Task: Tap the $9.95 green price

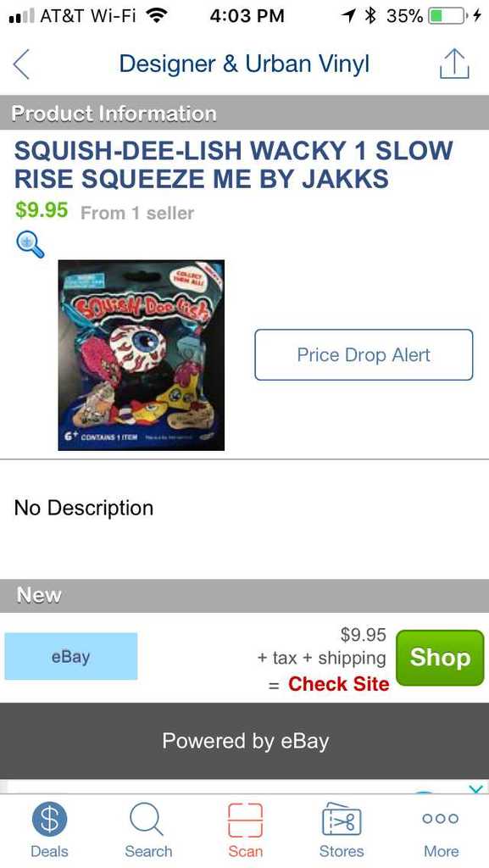Action: tap(42, 210)
